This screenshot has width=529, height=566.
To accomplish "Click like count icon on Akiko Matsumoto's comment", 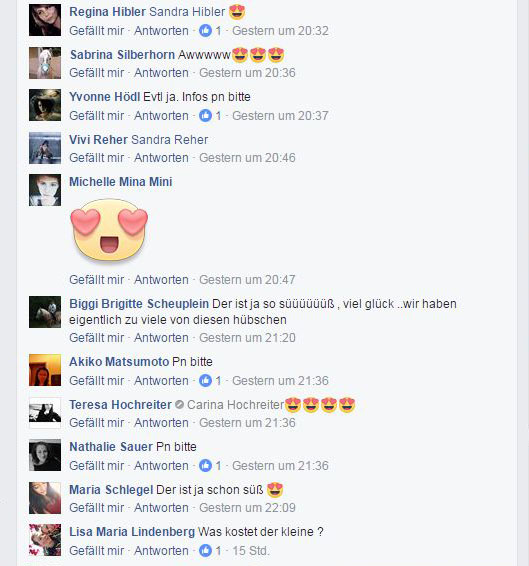I will click(205, 380).
